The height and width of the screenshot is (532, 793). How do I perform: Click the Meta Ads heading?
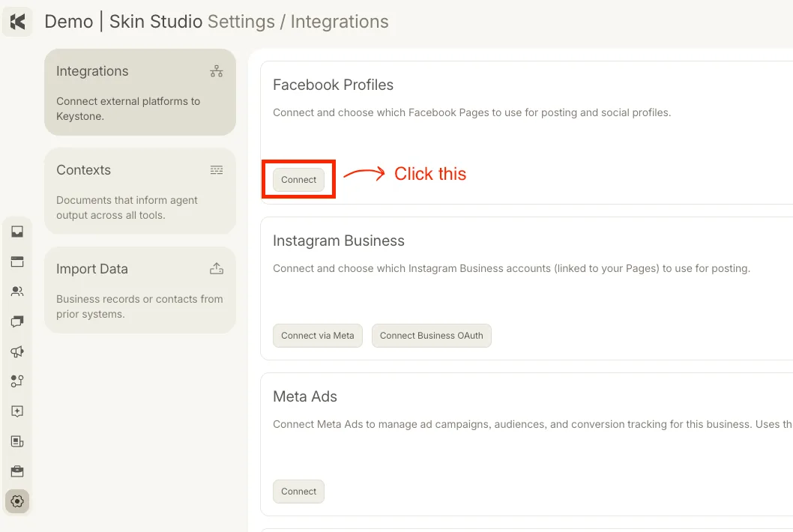point(305,396)
